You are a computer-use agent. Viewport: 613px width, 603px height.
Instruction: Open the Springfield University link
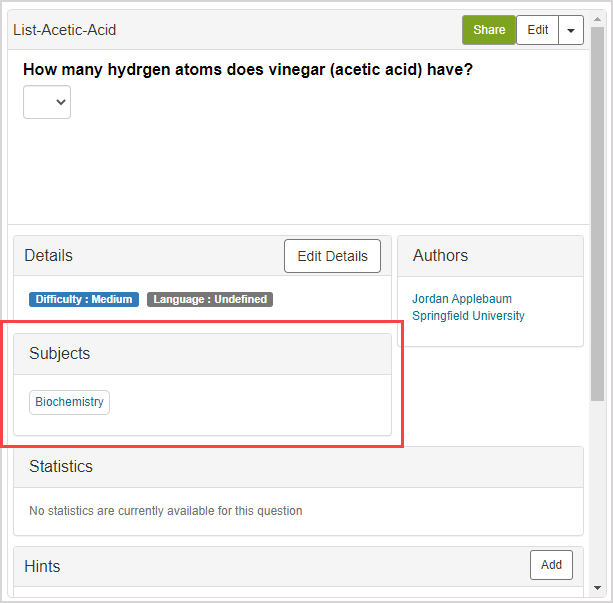468,316
